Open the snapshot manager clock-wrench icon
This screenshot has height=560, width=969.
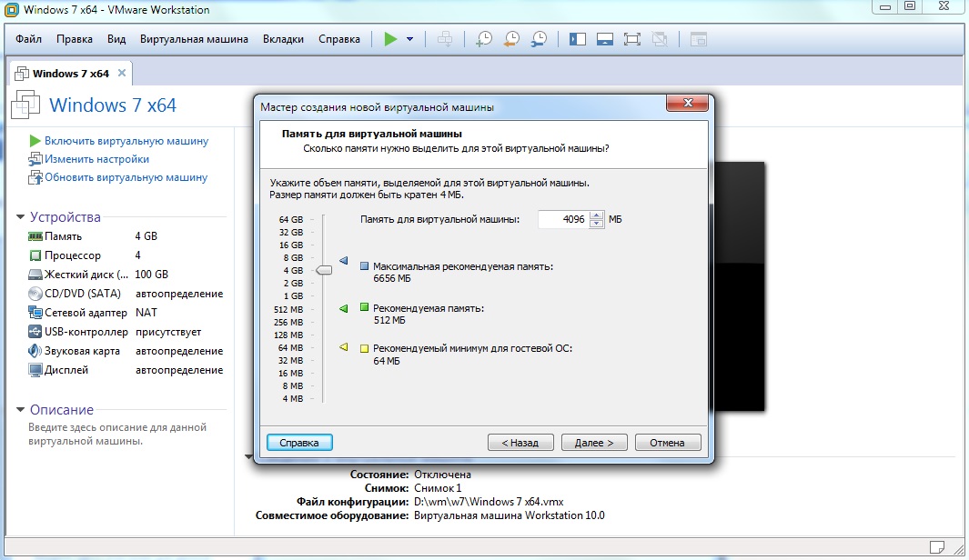[x=539, y=39]
